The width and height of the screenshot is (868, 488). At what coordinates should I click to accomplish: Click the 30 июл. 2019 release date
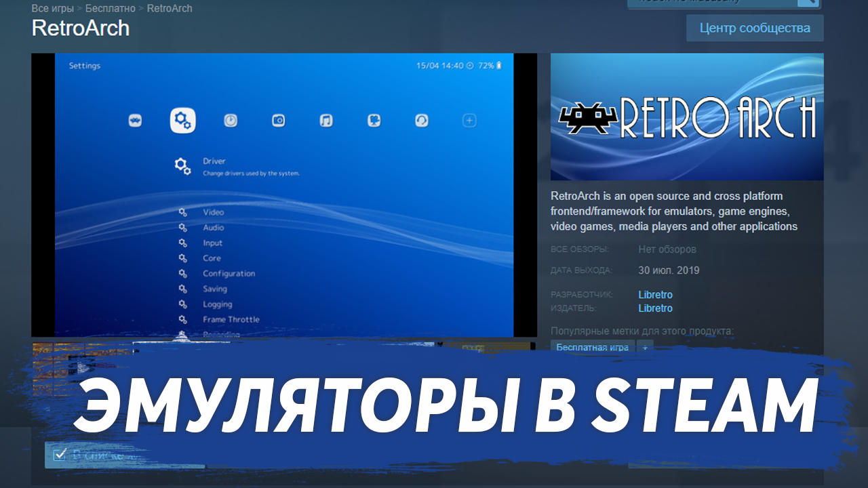pos(669,270)
